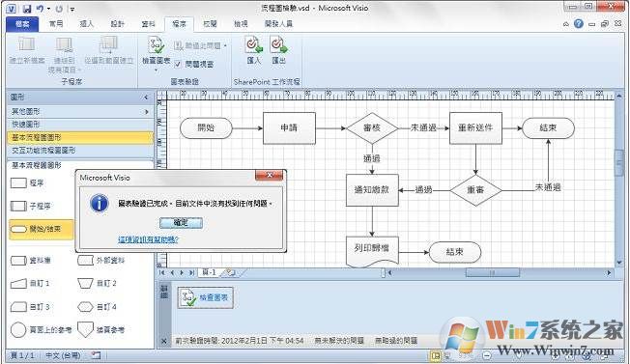This screenshot has width=630, height=364.
Task: Select the 資料庫 (Database) stencil shape
Action: tap(31, 261)
